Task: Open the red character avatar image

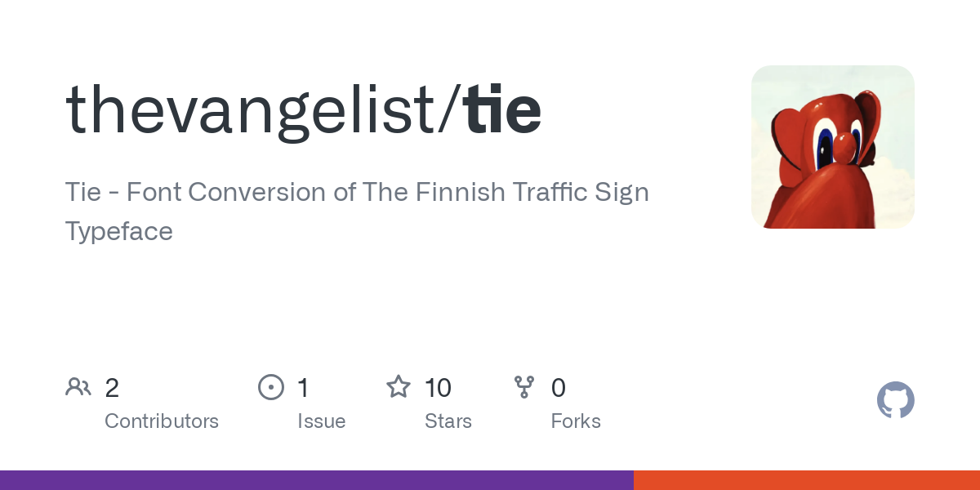Action: (x=832, y=147)
